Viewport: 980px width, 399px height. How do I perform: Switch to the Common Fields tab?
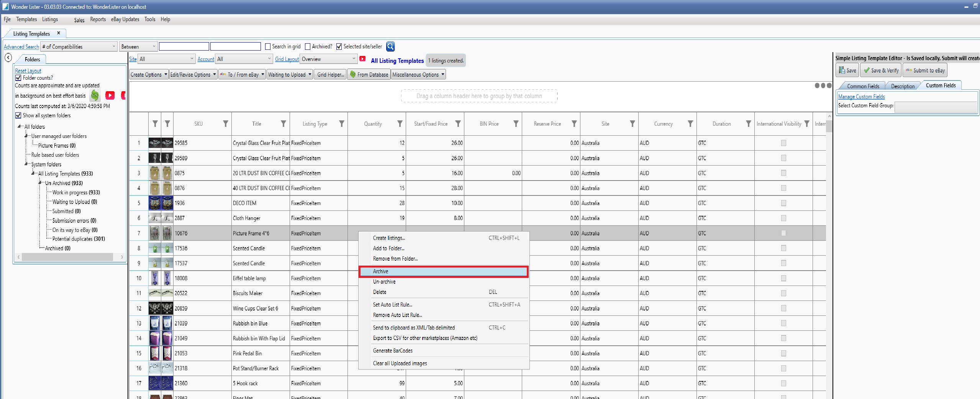(863, 86)
